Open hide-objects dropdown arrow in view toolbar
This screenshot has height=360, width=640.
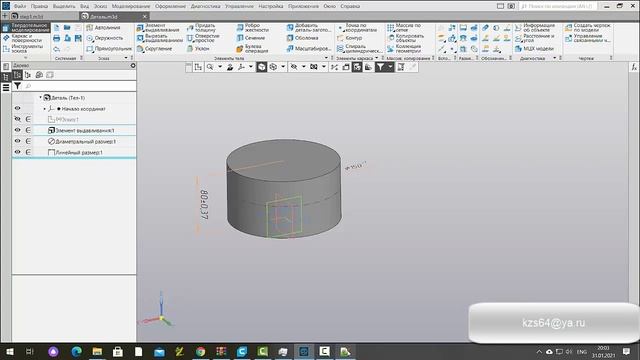click(303, 67)
